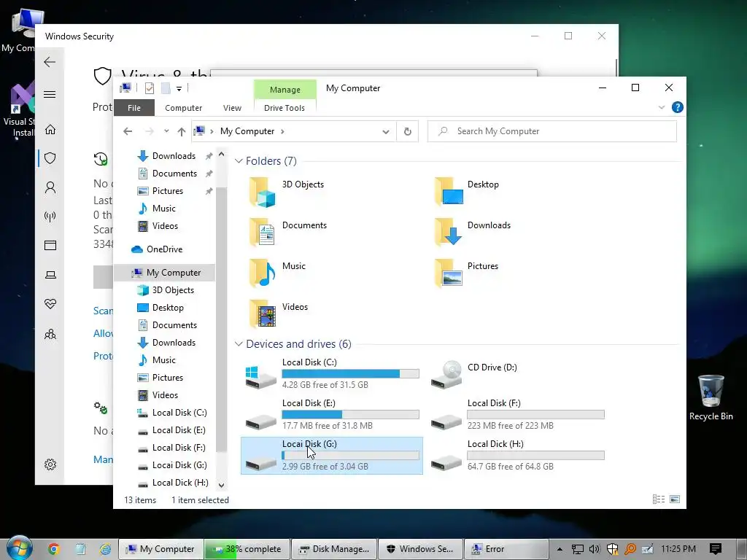Open the notification center icon
Screen dimensions: 747x560
pyautogui.click(x=715, y=549)
